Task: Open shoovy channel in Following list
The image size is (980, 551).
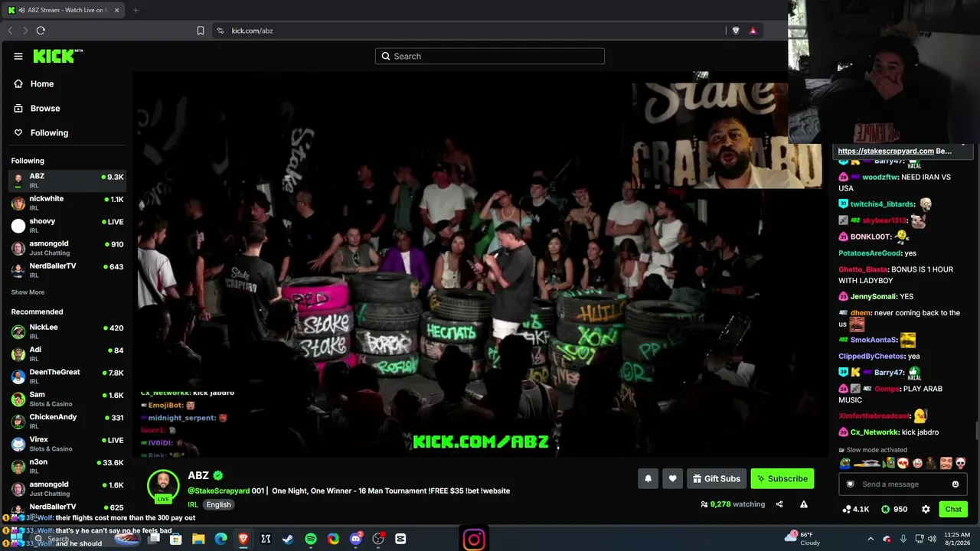Action: [67, 225]
